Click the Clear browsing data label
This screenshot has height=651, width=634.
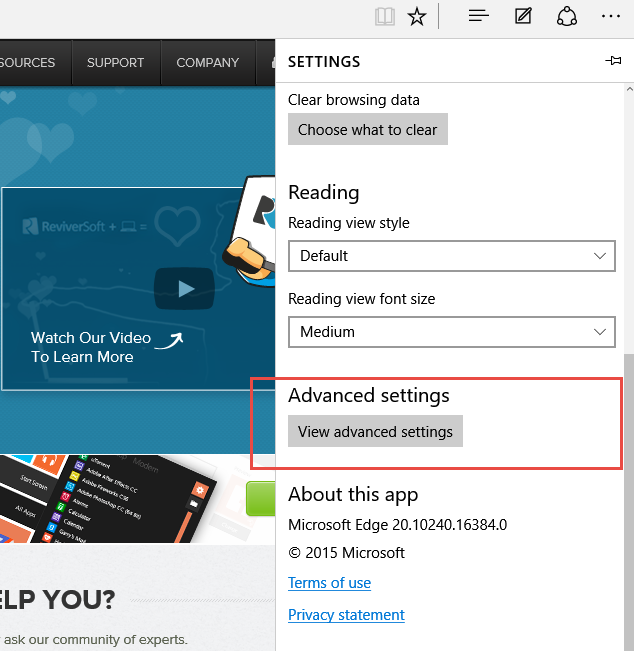click(x=354, y=100)
